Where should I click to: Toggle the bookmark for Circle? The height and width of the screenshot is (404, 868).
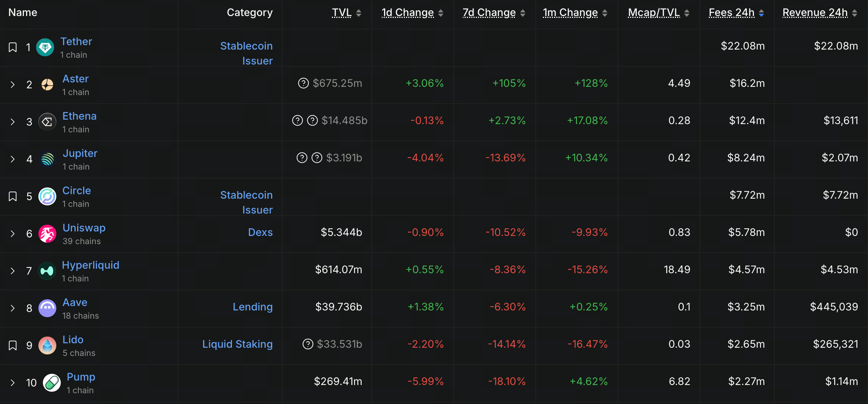[x=13, y=196]
